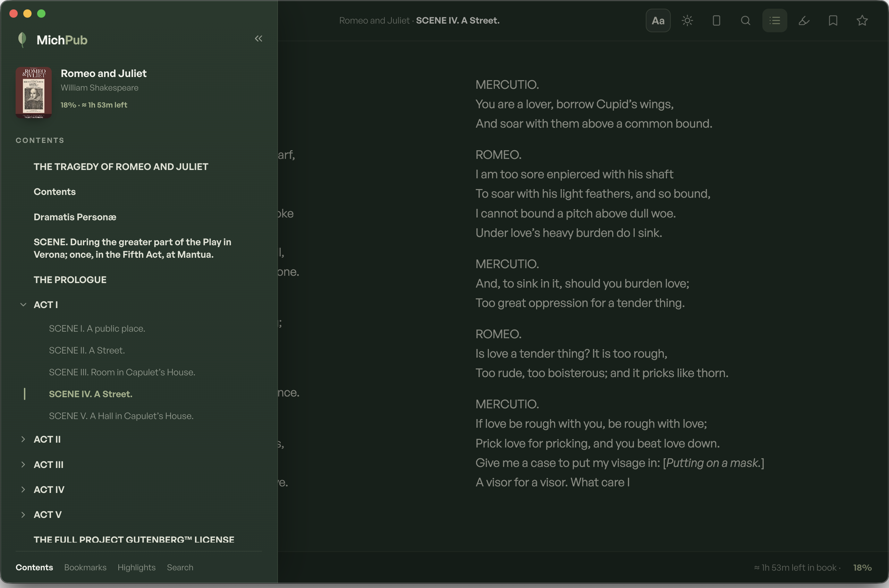Open SCENE III. Room in Capulet's House.
This screenshot has width=889, height=588.
point(122,372)
